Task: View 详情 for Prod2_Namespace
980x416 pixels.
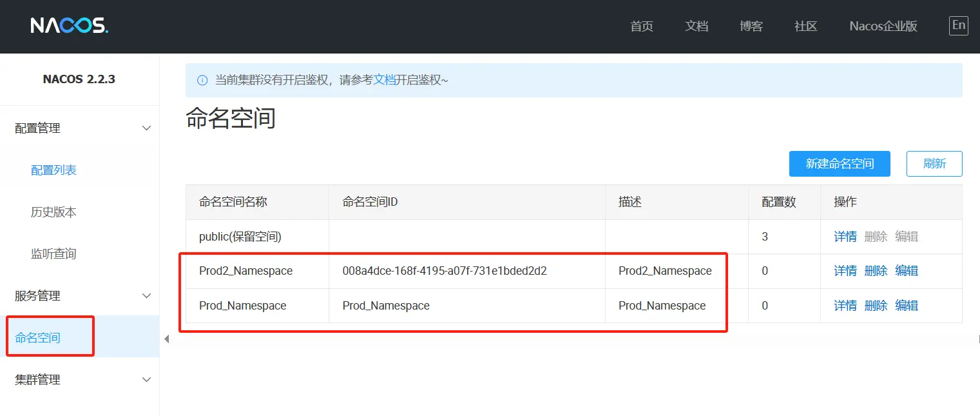Action: [x=845, y=271]
